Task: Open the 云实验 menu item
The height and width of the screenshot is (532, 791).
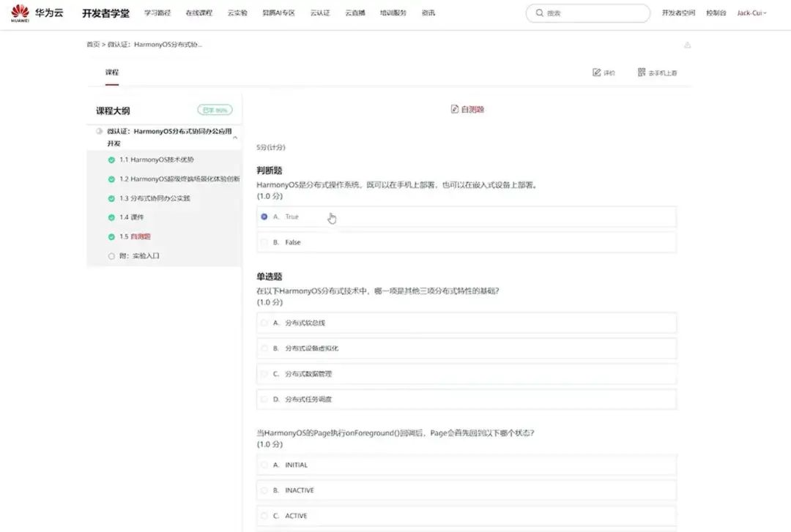Action: click(x=237, y=13)
